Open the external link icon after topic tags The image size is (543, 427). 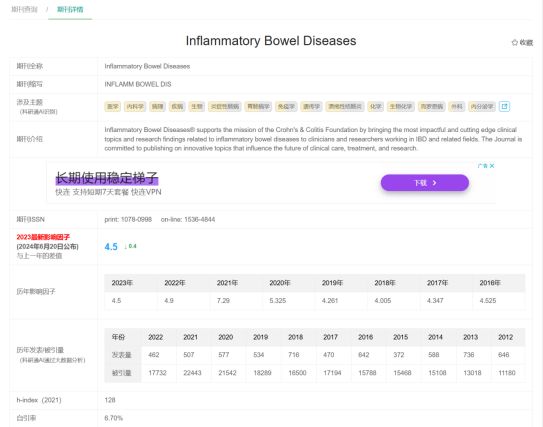(505, 106)
